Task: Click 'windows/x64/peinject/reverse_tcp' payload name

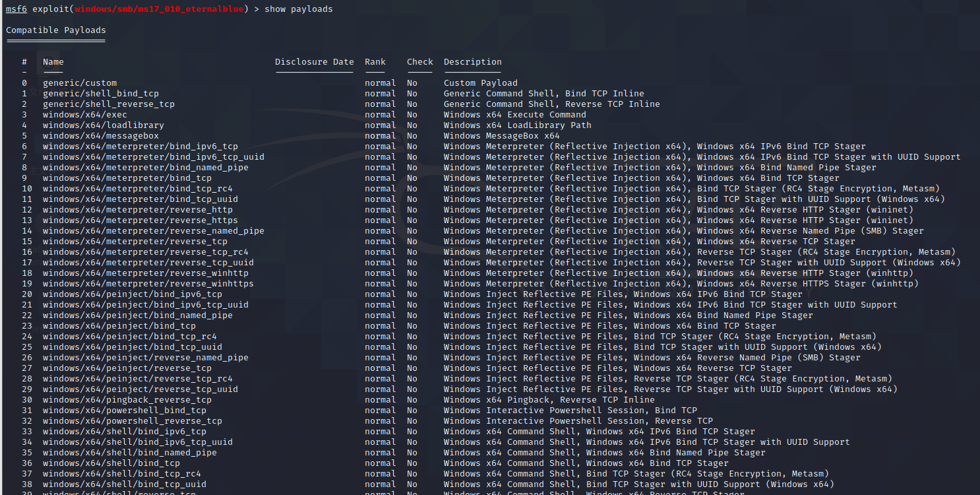Action: pos(127,368)
